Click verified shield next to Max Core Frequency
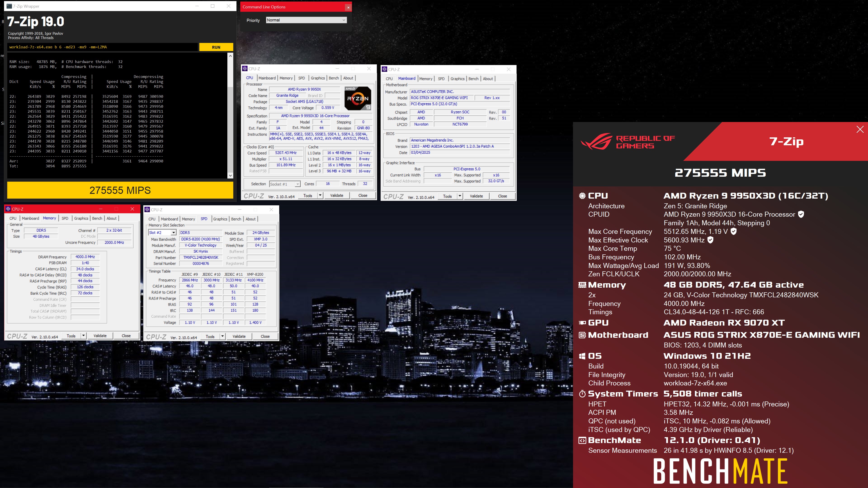Image resolution: width=868 pixels, height=488 pixels. [734, 231]
